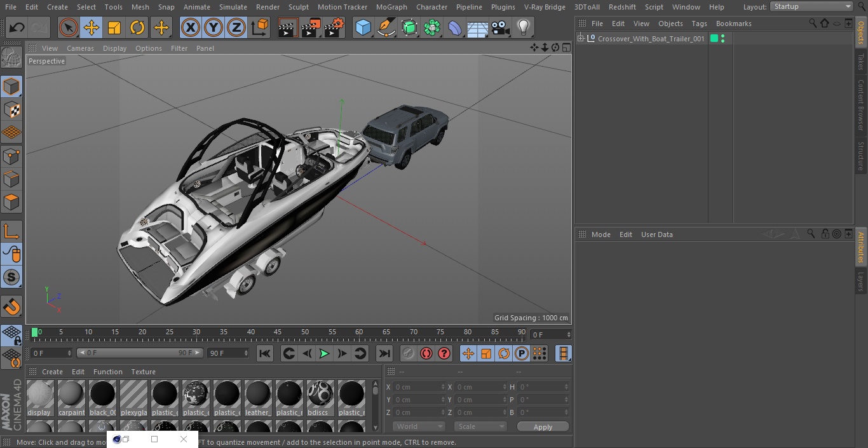Open Material Manager Texture menu
Image resolution: width=868 pixels, height=448 pixels.
(143, 372)
